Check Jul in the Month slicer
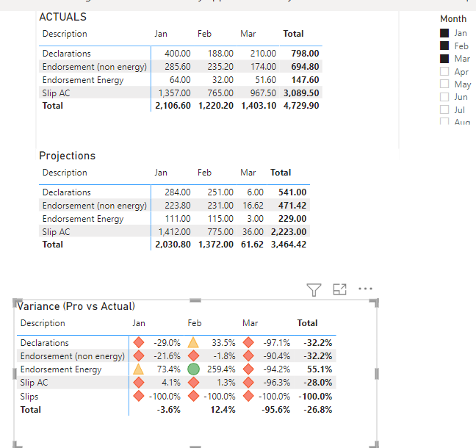Viewport: 476px width, 448px height. (444, 109)
